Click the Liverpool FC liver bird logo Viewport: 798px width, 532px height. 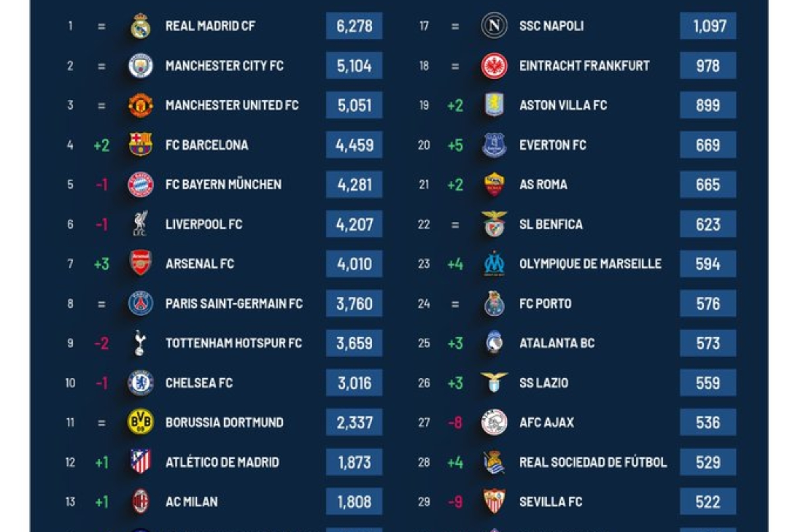coord(141,224)
